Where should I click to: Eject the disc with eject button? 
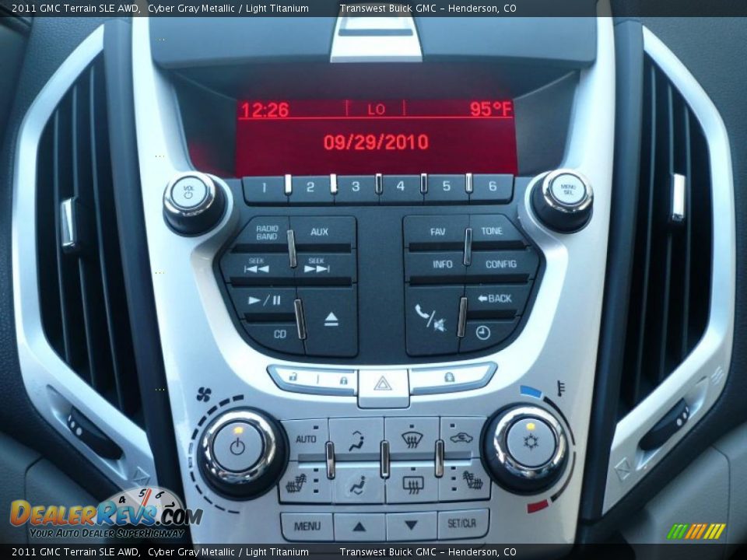(x=331, y=320)
